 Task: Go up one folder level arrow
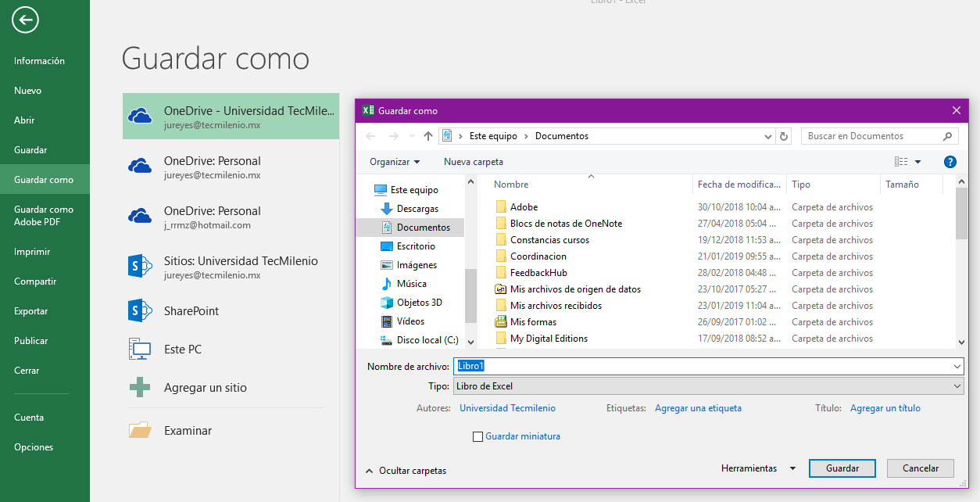(x=428, y=136)
